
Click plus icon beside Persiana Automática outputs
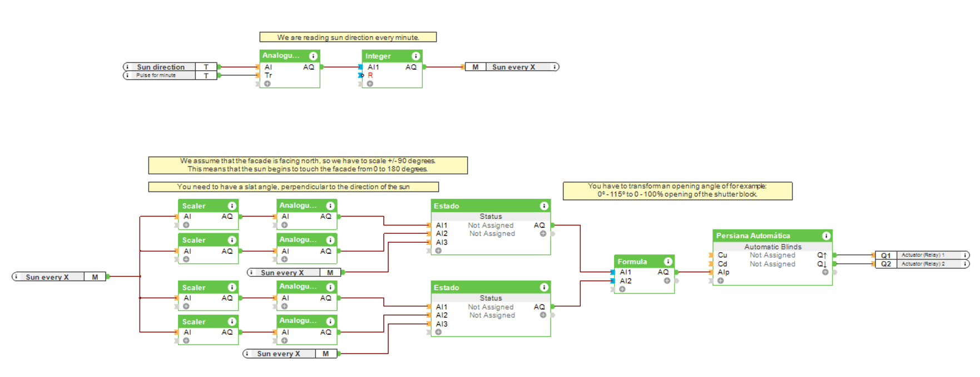click(825, 272)
